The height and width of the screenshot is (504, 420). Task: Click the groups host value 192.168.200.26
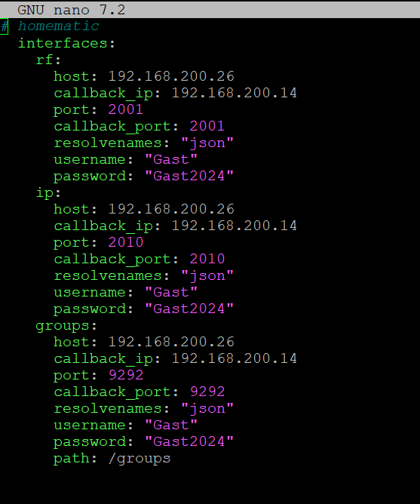[171, 342]
